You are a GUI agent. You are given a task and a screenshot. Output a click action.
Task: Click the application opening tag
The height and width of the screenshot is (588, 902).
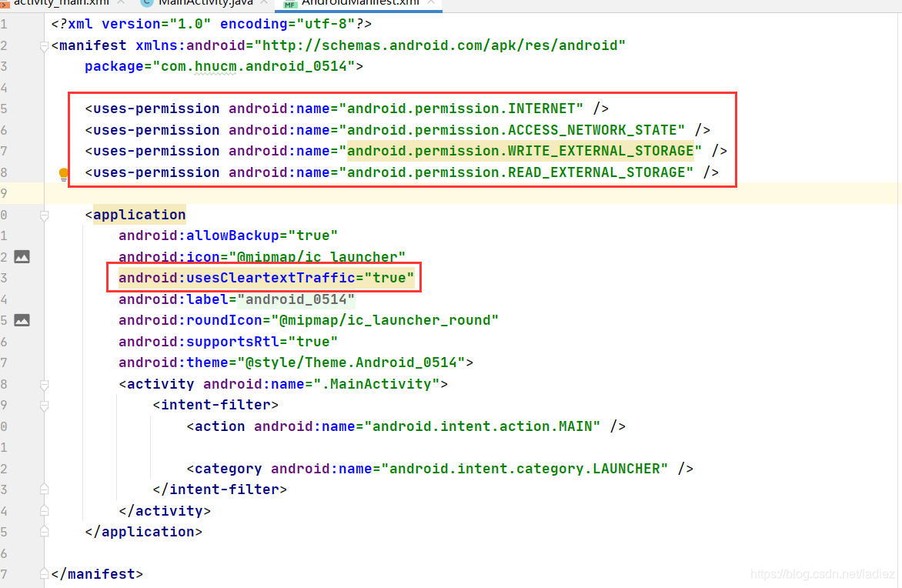tap(135, 215)
